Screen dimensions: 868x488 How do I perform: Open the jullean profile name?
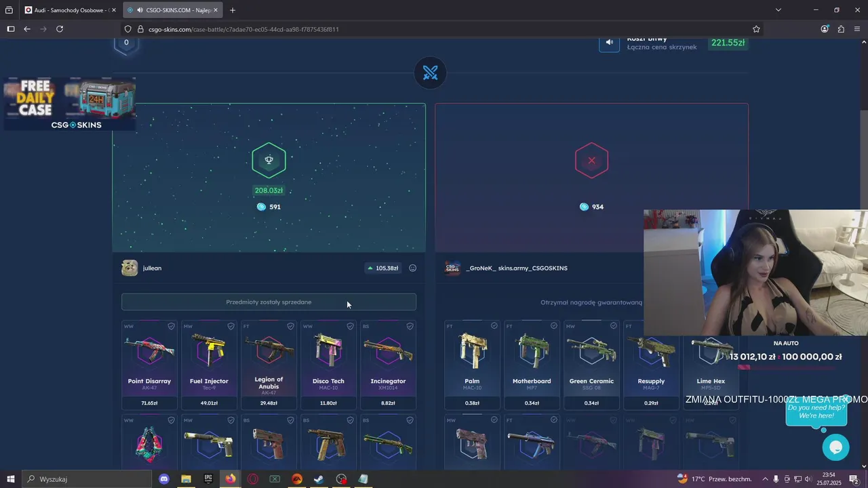pos(152,268)
